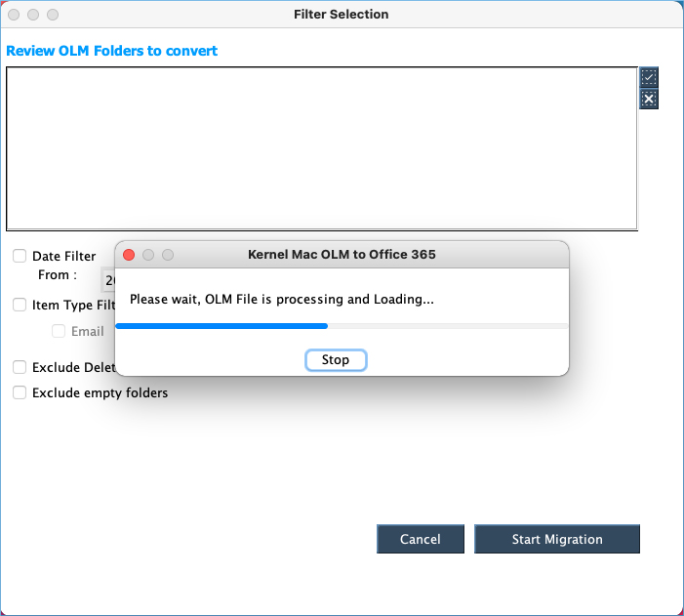The width and height of the screenshot is (684, 616).
Task: Click the Cancel button
Action: point(421,539)
